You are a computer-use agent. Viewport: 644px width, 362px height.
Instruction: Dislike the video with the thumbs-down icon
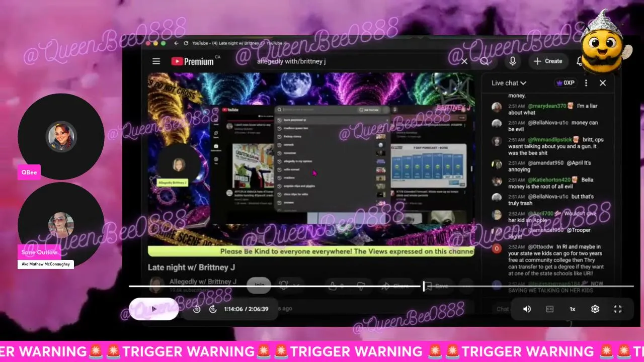[x=361, y=286]
